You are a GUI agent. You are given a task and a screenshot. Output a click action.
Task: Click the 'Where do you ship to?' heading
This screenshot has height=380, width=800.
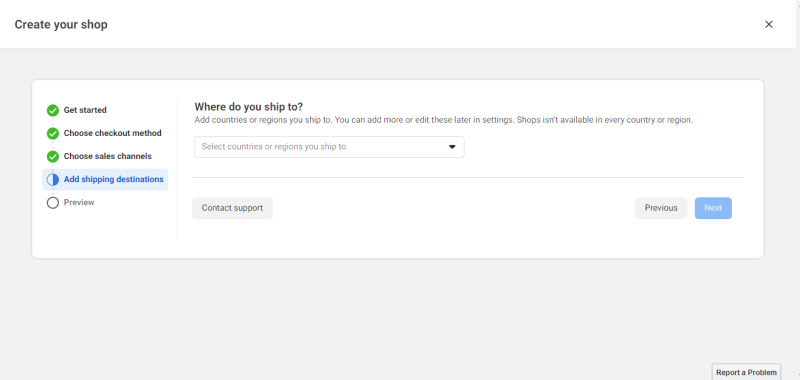click(248, 107)
